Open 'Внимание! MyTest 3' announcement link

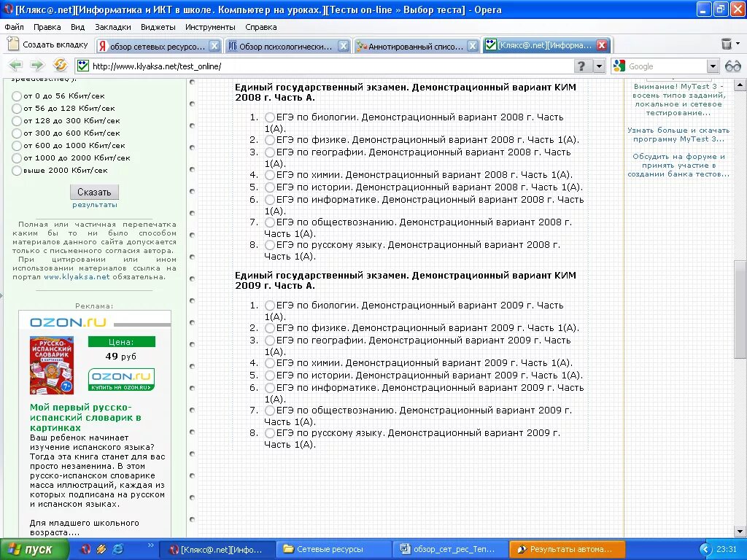(x=678, y=99)
